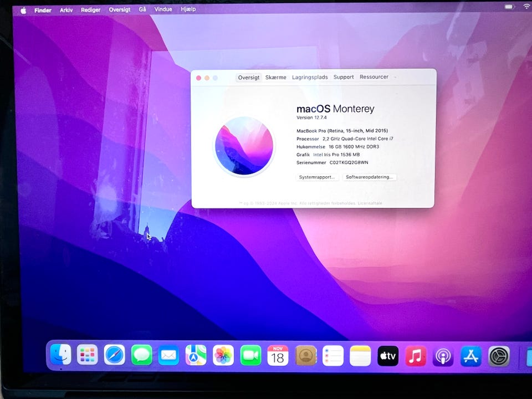Open the Messages app
The height and width of the screenshot is (399, 532).
coord(142,355)
